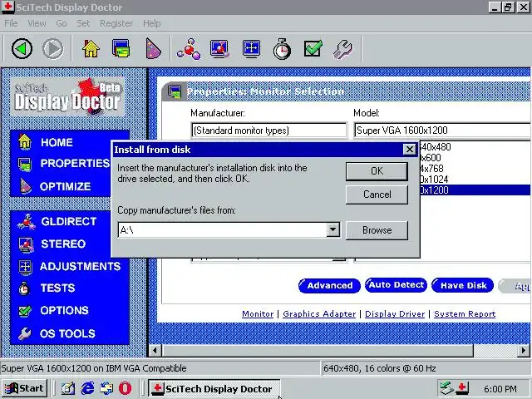
Task: Cancel the Install from disk dialog
Action: click(377, 195)
